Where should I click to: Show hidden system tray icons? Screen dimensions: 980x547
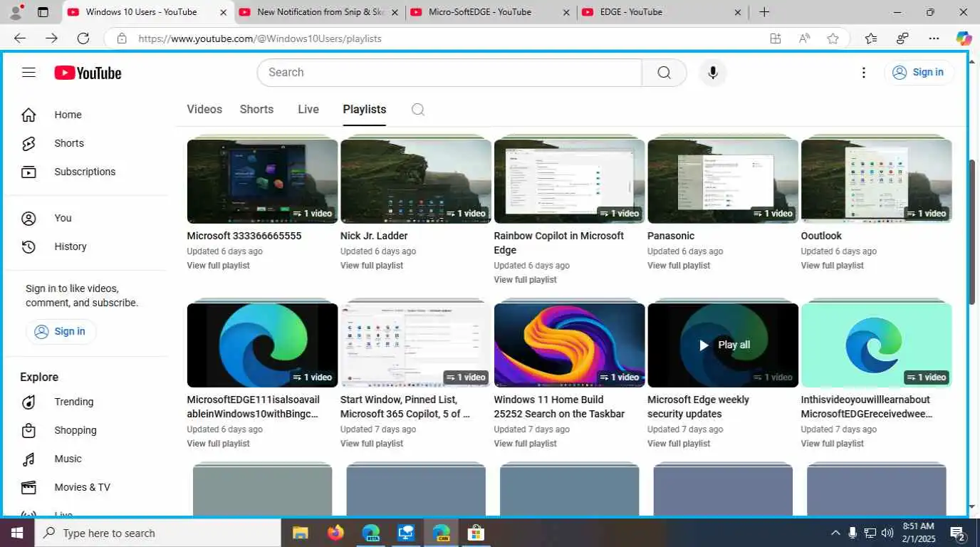835,533
